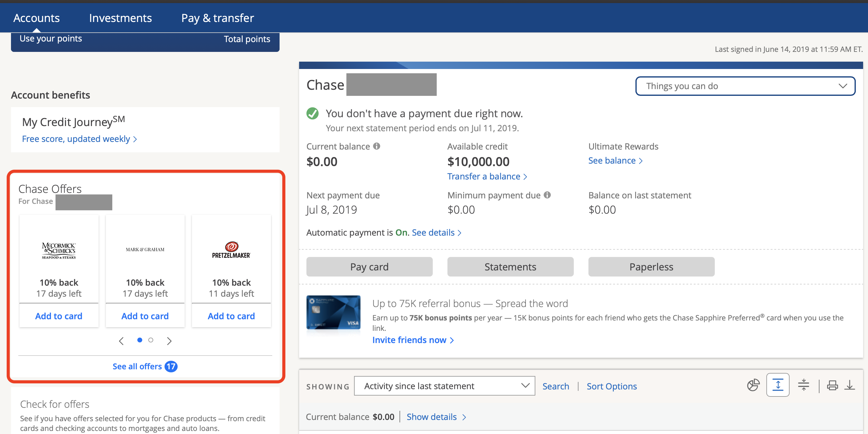The width and height of the screenshot is (868, 434).
Task: Click the 17 offers count badge
Action: click(x=171, y=366)
